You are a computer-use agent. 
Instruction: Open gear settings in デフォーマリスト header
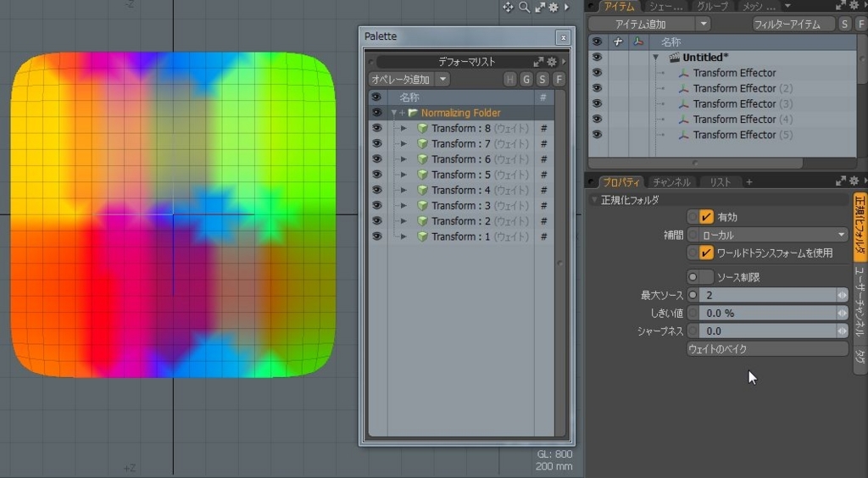[551, 61]
